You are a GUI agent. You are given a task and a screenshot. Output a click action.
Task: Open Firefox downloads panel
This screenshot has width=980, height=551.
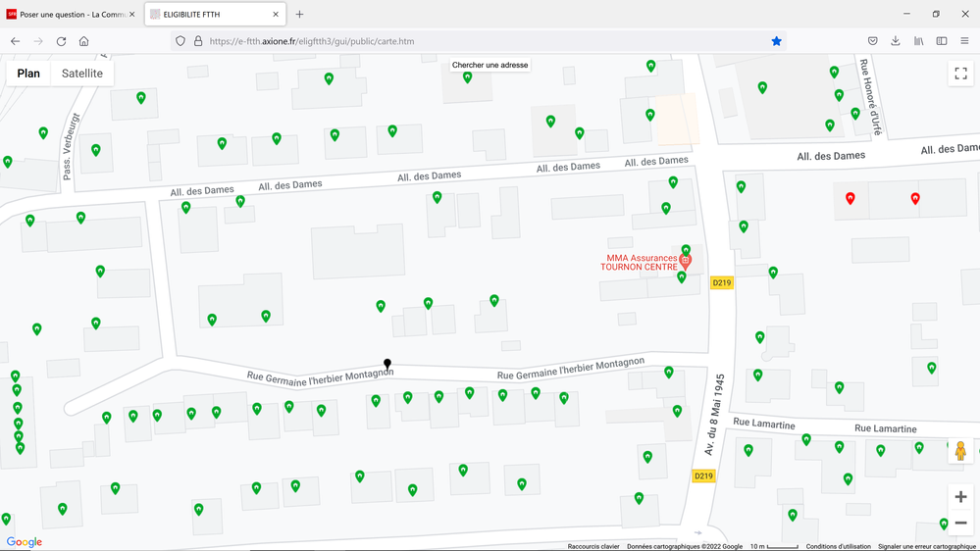[896, 41]
